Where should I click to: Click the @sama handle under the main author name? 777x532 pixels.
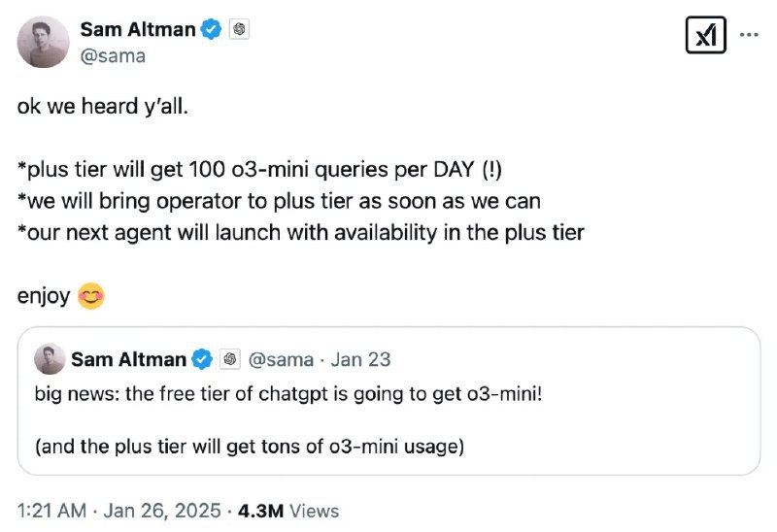click(x=113, y=55)
